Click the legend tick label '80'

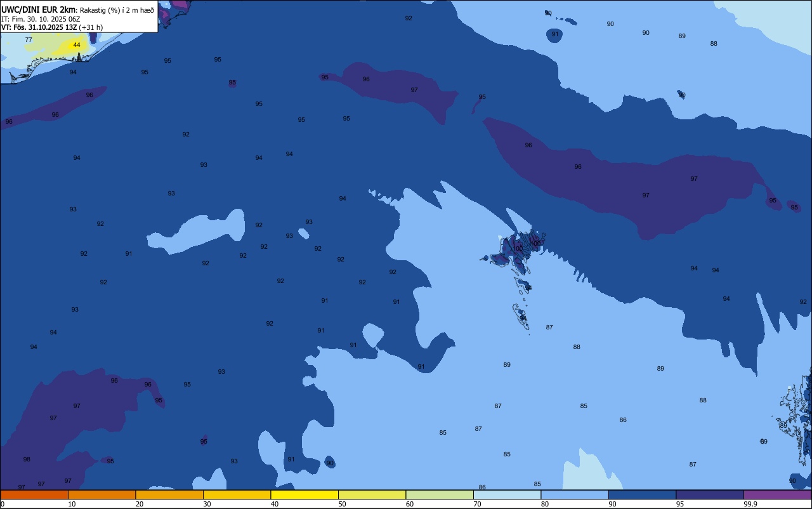pos(545,504)
